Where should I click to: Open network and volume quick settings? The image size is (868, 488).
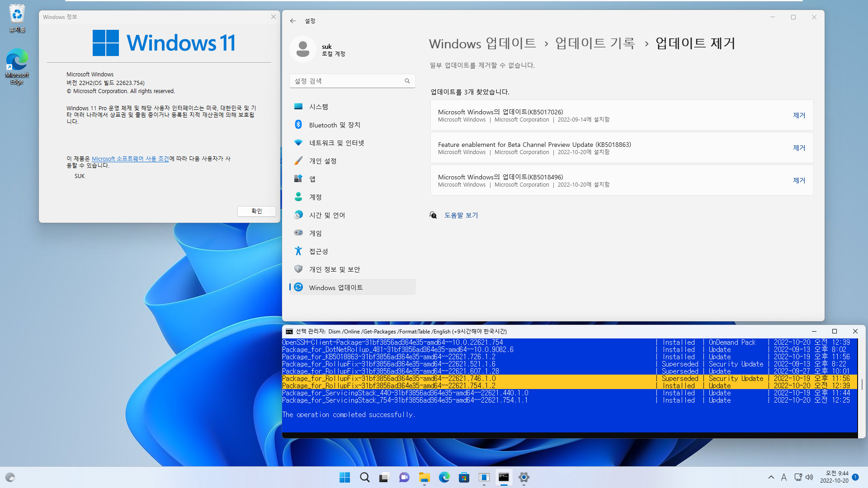(x=803, y=477)
